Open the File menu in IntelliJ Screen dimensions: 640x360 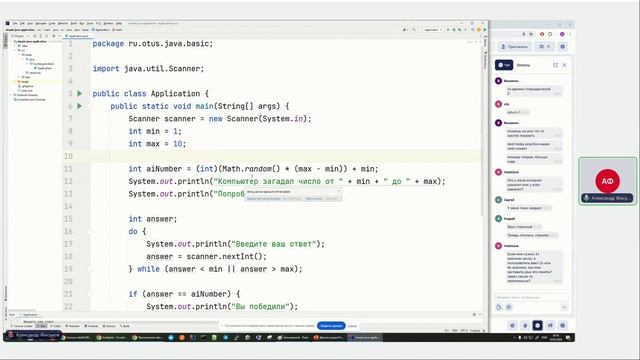point(15,24)
